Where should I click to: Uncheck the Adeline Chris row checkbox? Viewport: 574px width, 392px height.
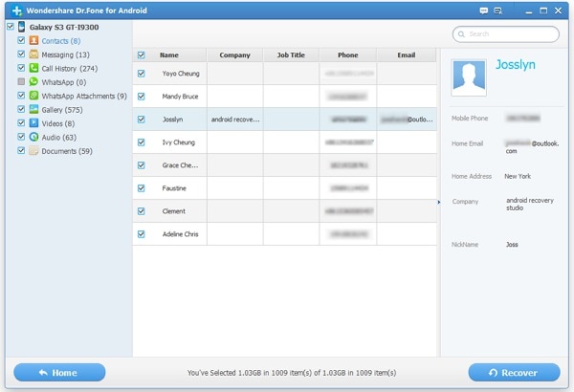141,234
